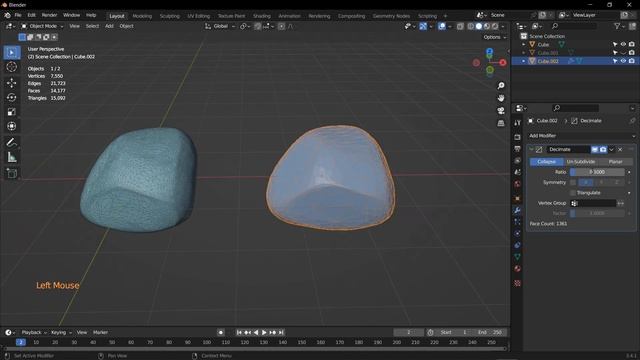
Task: Toggle viewport visibility eye for Cube
Action: click(623, 44)
